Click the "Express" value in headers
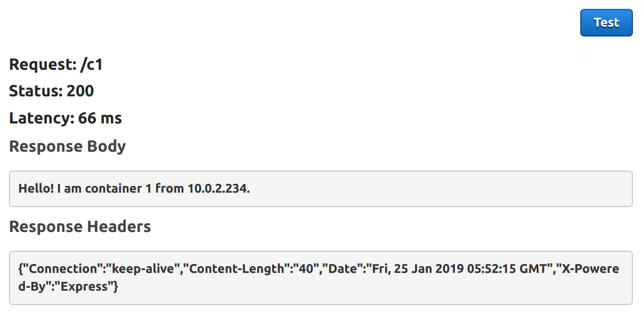Image resolution: width=644 pixels, height=315 pixels. coord(84,287)
